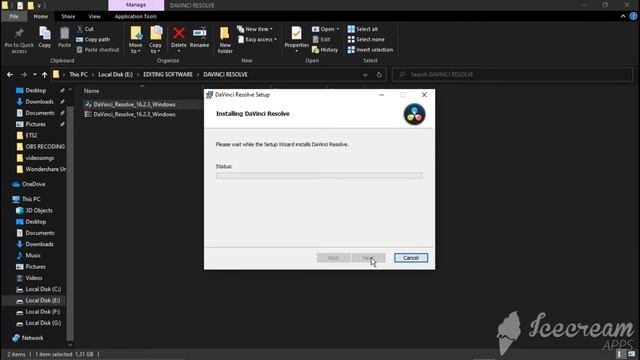Screen dimensions: 640x360
Task: Open ETS2 folder in sidebar
Action: [31, 136]
